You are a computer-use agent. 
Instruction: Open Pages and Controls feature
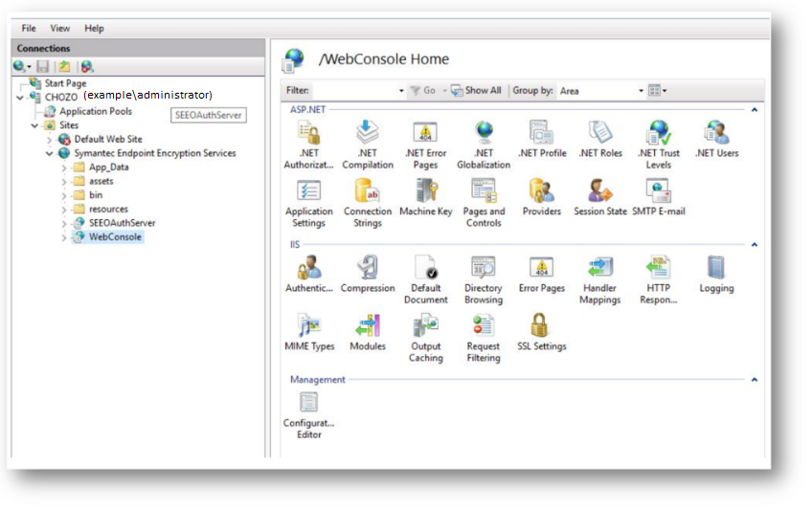(x=484, y=203)
